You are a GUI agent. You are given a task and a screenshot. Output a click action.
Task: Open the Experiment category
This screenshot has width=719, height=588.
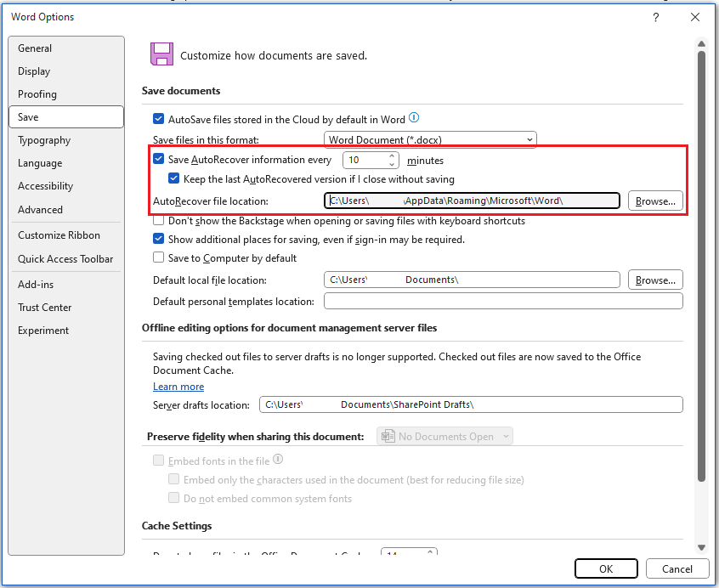click(66, 330)
